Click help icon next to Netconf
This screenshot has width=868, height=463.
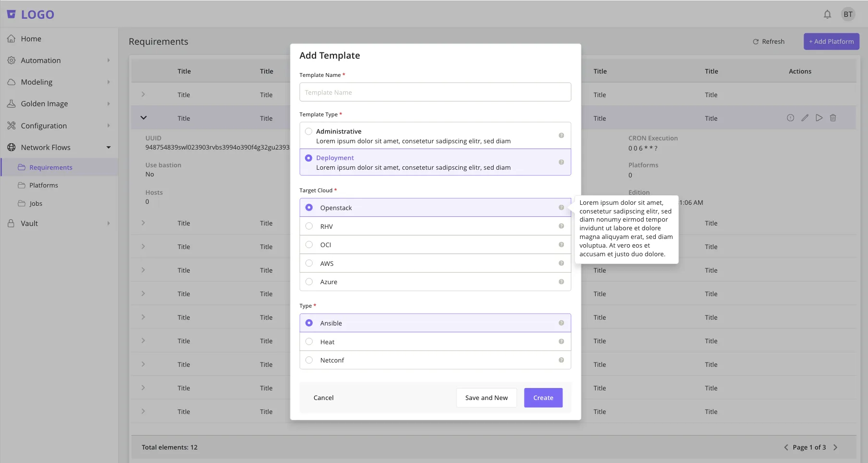click(x=561, y=360)
